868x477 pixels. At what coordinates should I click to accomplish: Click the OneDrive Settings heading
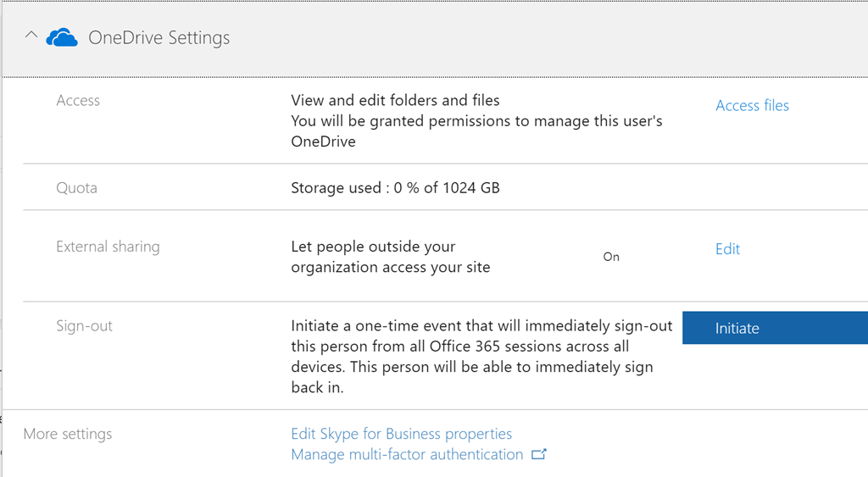159,37
